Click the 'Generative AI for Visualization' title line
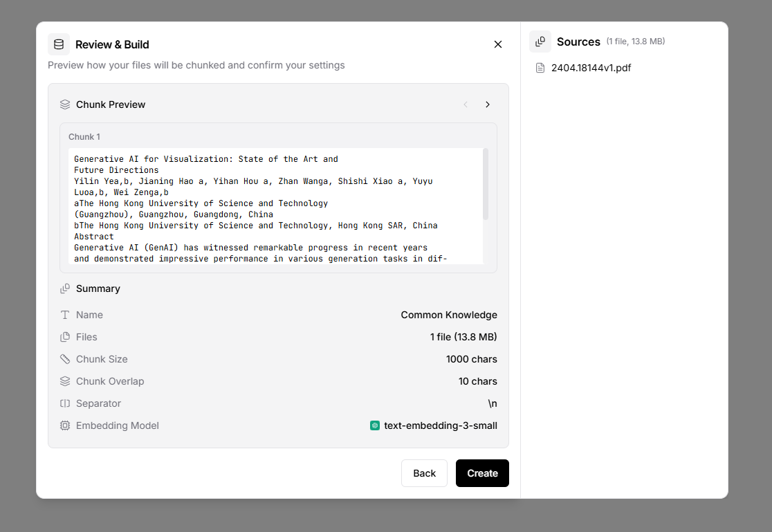Screen dimensions: 772x532 [206, 159]
